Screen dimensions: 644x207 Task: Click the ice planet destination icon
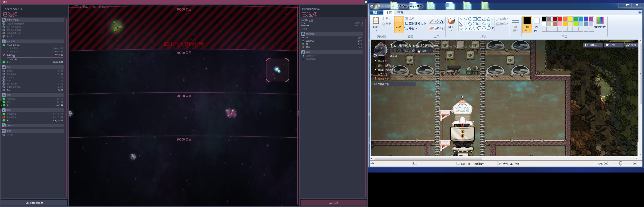tap(277, 70)
